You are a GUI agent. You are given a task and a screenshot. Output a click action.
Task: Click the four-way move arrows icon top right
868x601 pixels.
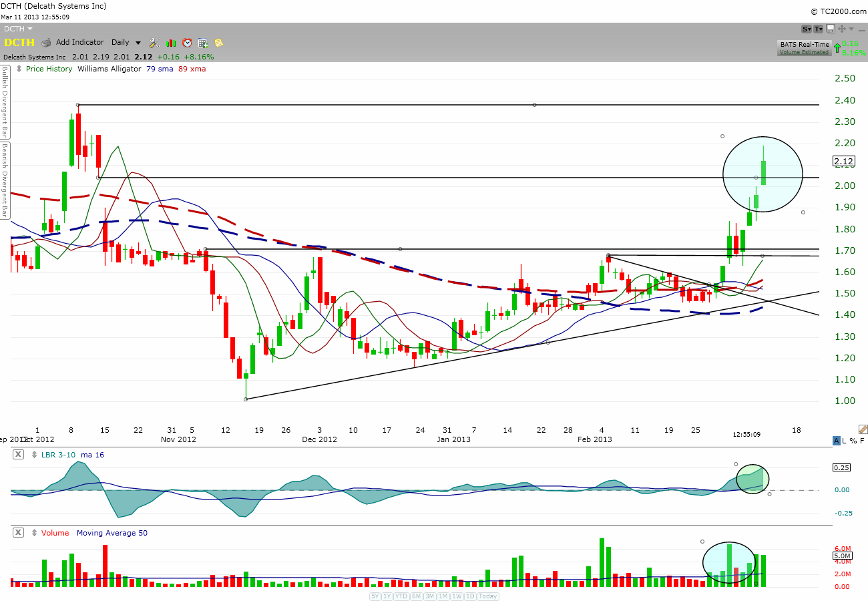[841, 29]
